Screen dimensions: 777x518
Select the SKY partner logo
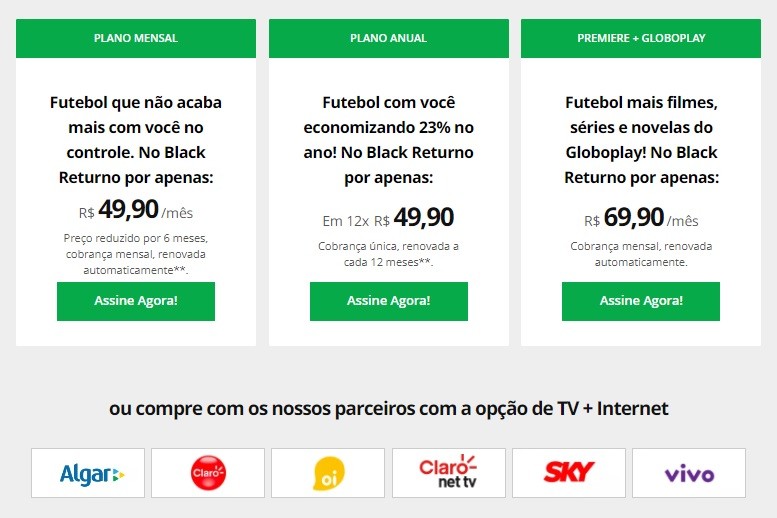569,473
